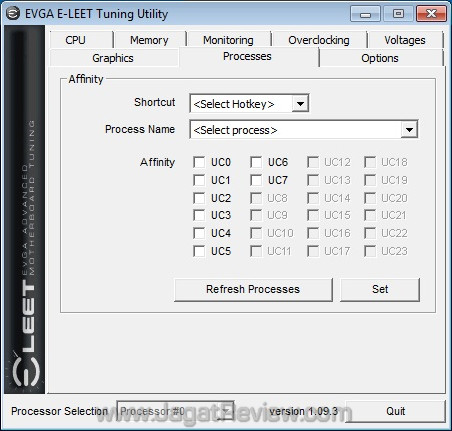
Task: Click the Refresh Processes button
Action: click(x=253, y=289)
